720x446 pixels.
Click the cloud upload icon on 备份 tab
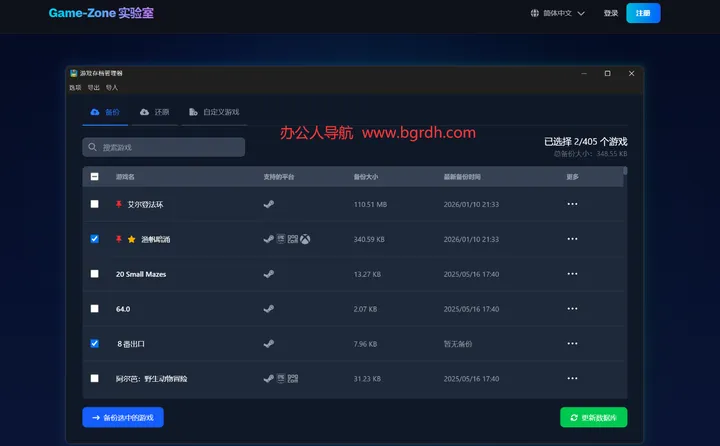[95, 112]
